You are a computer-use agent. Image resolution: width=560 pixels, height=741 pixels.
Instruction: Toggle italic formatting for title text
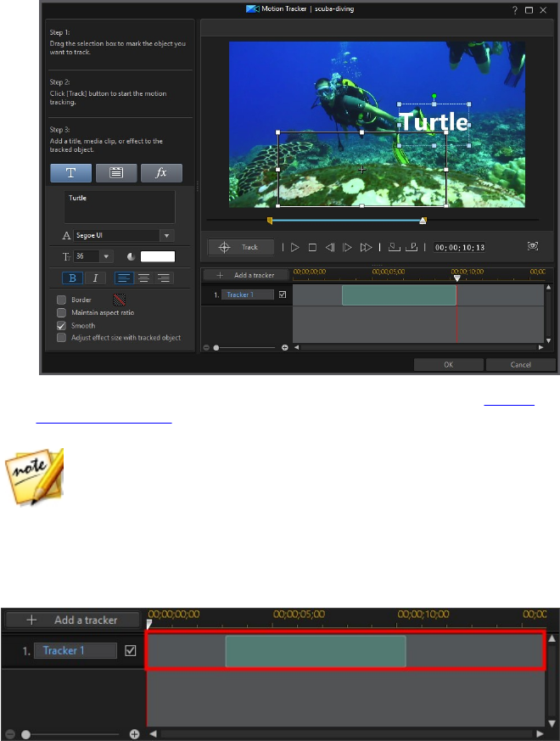[96, 278]
